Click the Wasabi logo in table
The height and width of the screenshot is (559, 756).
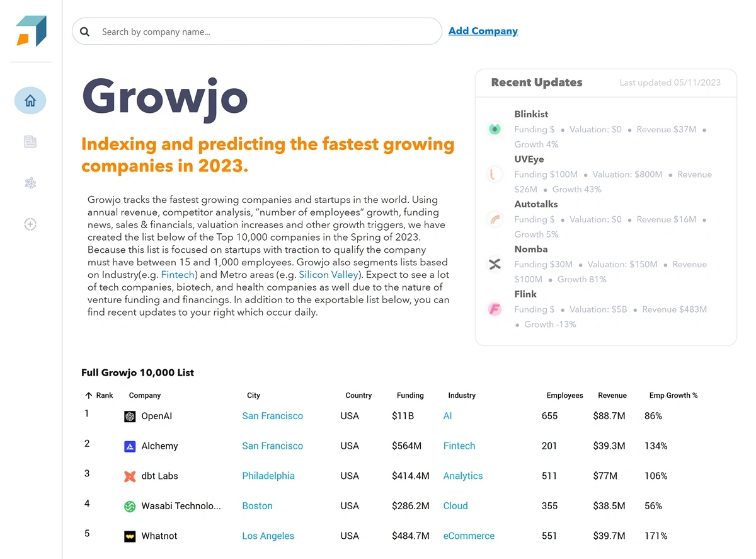[x=130, y=506]
